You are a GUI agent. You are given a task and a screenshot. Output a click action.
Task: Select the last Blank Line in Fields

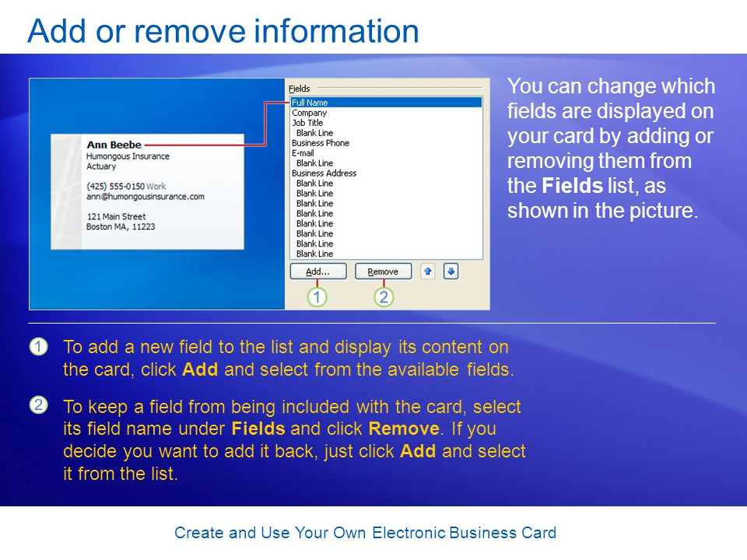(x=386, y=254)
